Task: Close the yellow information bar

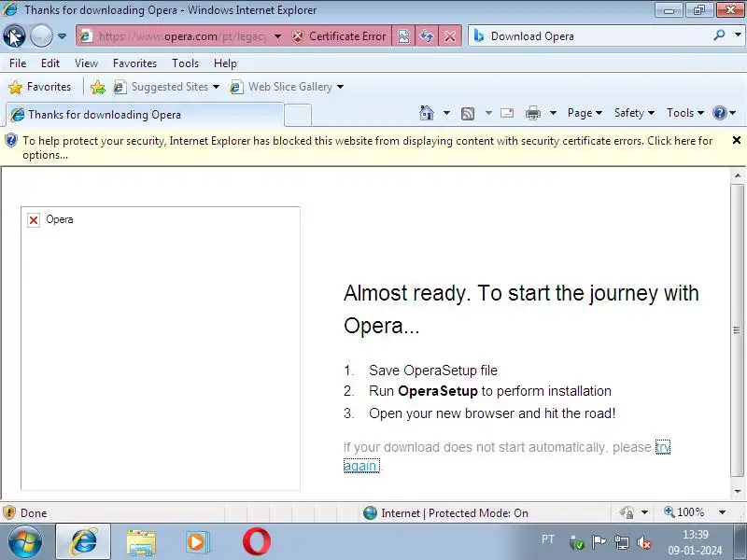Action: pos(736,140)
